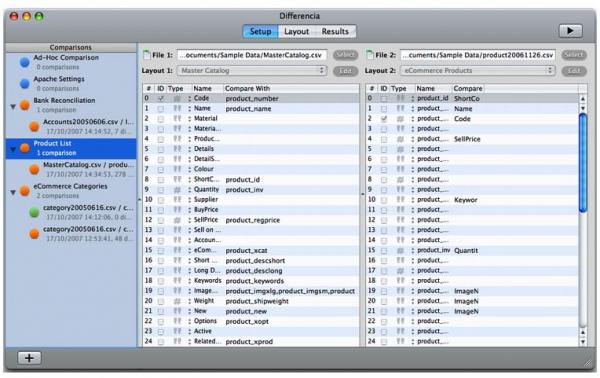
Task: Switch to the Setup tab
Action: click(261, 31)
